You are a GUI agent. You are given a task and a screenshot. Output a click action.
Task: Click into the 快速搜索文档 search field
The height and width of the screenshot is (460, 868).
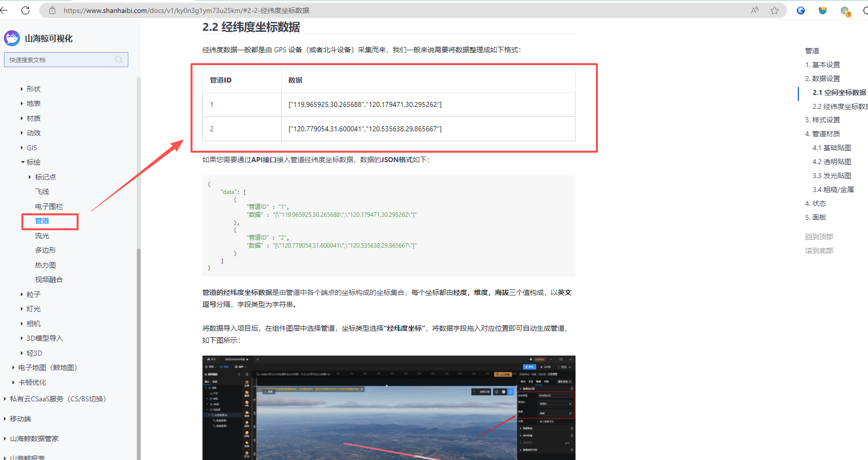tap(60, 60)
